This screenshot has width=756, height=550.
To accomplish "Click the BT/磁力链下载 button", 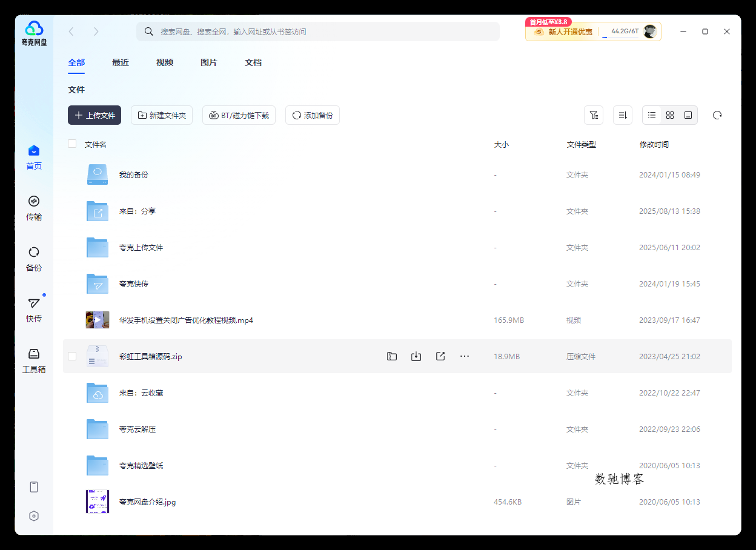I will pos(239,115).
